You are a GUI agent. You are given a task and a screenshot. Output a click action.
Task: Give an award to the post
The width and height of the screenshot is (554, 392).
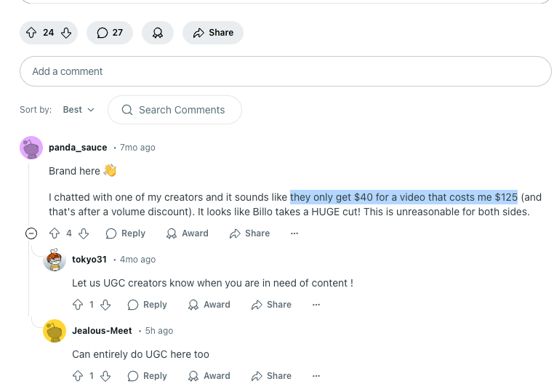(x=157, y=33)
